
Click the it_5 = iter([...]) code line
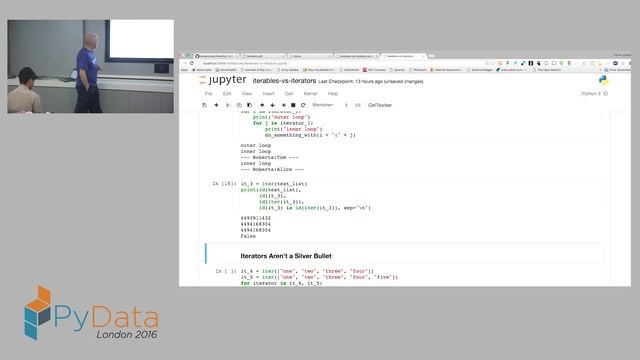319,277
